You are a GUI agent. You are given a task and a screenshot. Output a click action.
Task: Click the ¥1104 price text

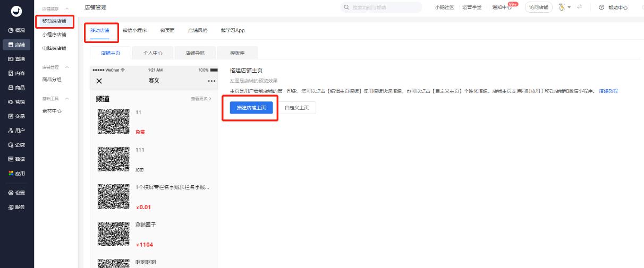[x=145, y=245]
